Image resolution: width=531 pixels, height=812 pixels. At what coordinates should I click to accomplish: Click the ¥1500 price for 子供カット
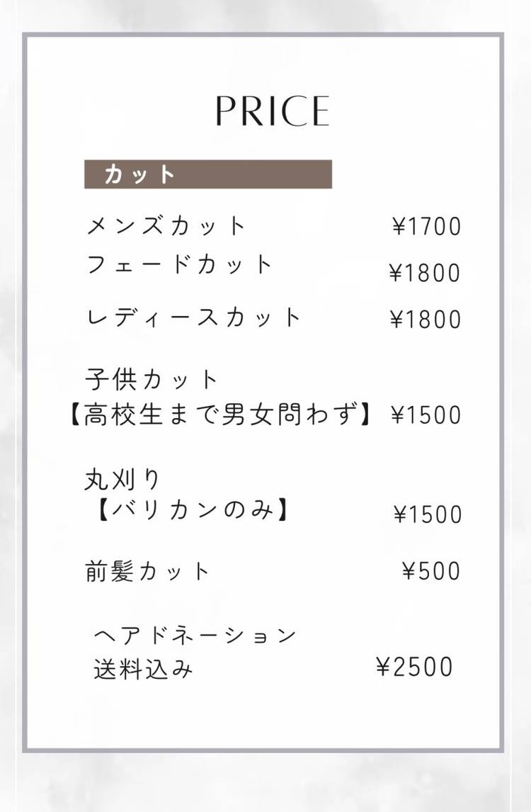(426, 416)
